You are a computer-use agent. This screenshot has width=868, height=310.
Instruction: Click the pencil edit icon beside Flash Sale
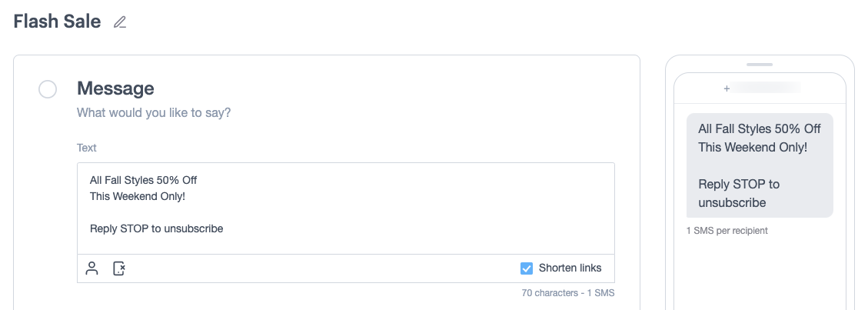pos(119,22)
